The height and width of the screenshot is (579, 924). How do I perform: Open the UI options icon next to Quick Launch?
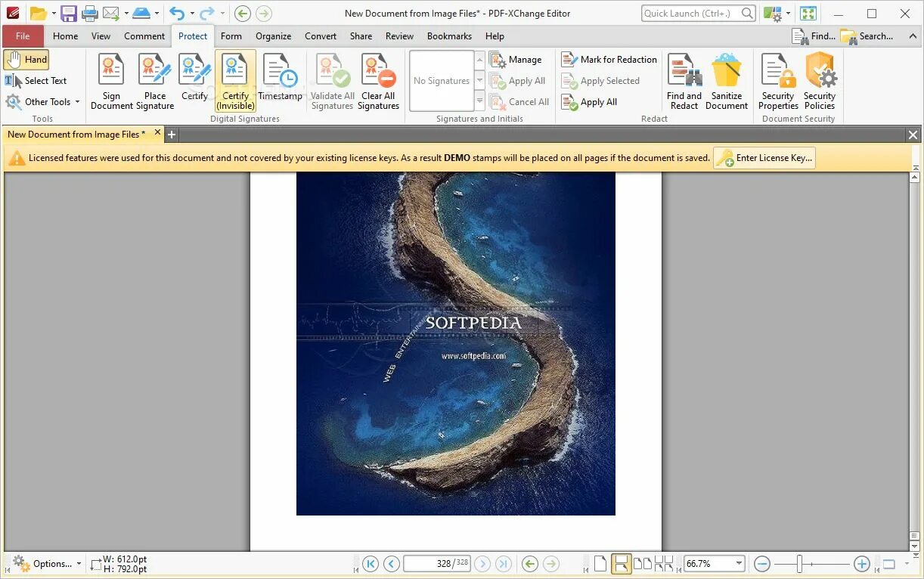(772, 13)
